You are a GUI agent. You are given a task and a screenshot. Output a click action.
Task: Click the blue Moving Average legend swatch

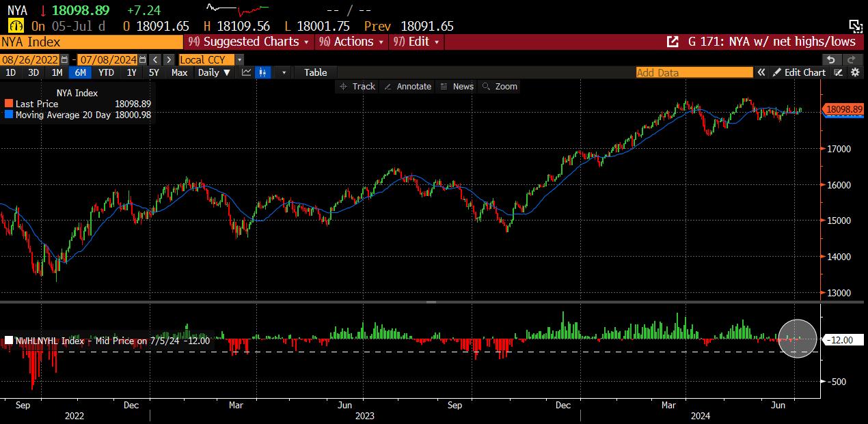[9, 115]
